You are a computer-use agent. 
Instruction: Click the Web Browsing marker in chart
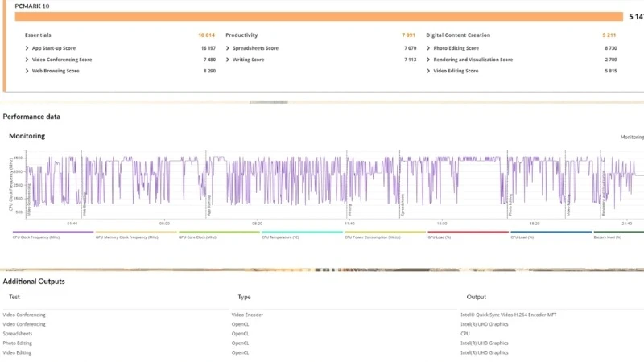[x=85, y=204]
